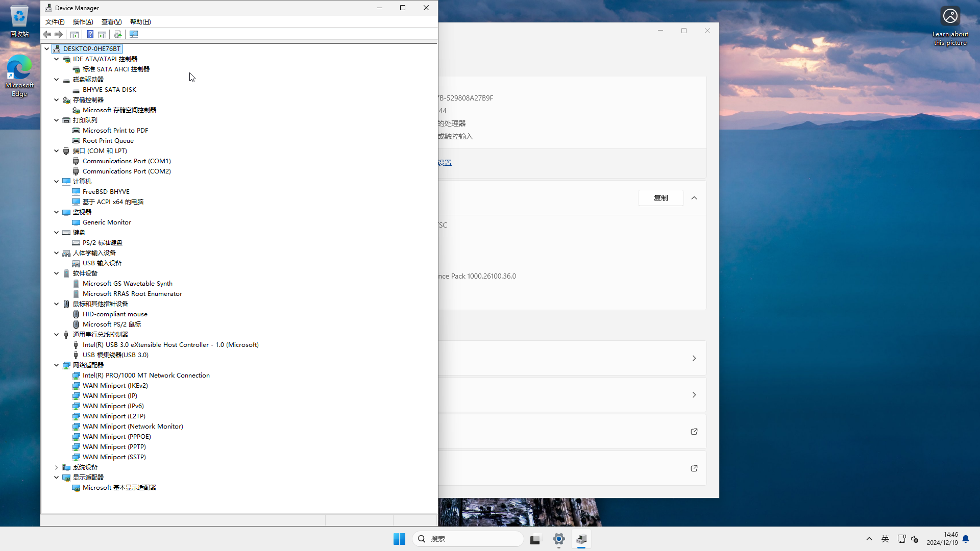Click the icon beside BHYVE SATA DISK
Viewport: 980px width, 551px height.
[x=76, y=90]
